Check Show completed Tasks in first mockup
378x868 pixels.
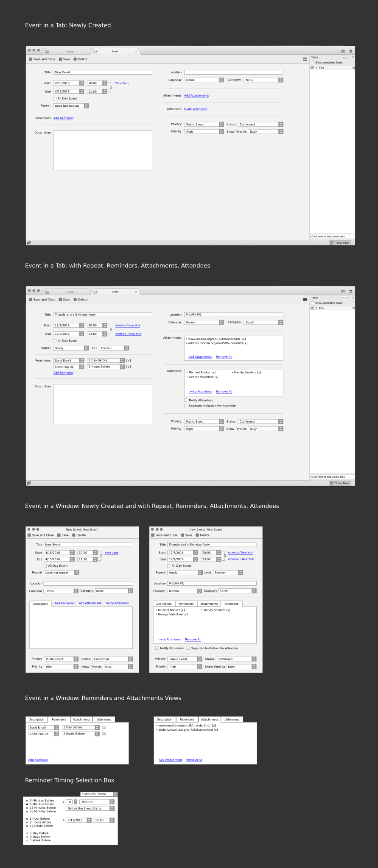point(313,63)
